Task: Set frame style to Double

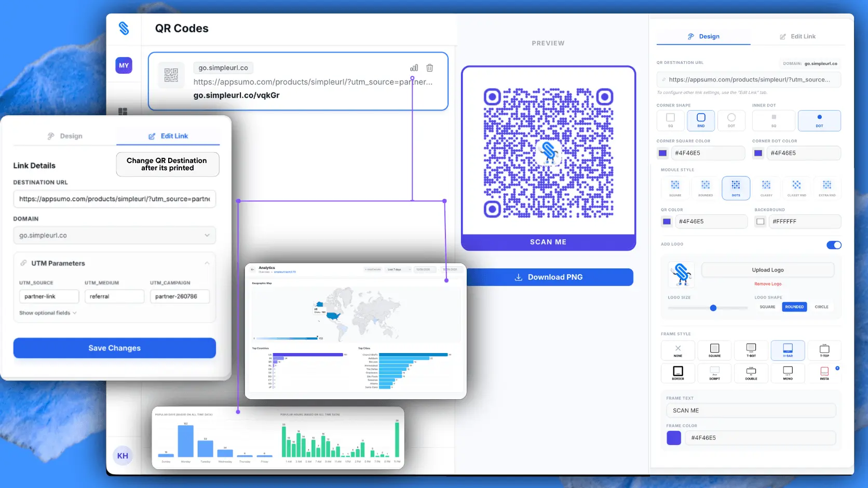Action: click(x=751, y=373)
